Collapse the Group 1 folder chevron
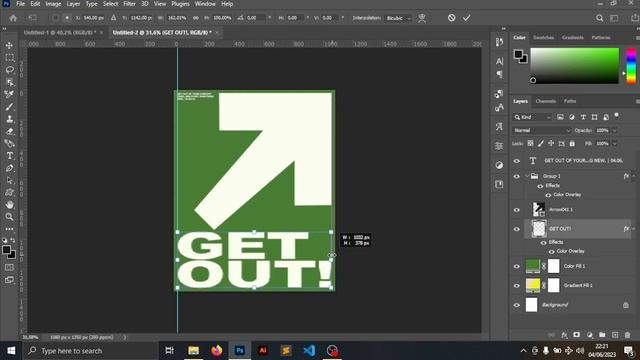The height and width of the screenshot is (360, 640). point(527,176)
